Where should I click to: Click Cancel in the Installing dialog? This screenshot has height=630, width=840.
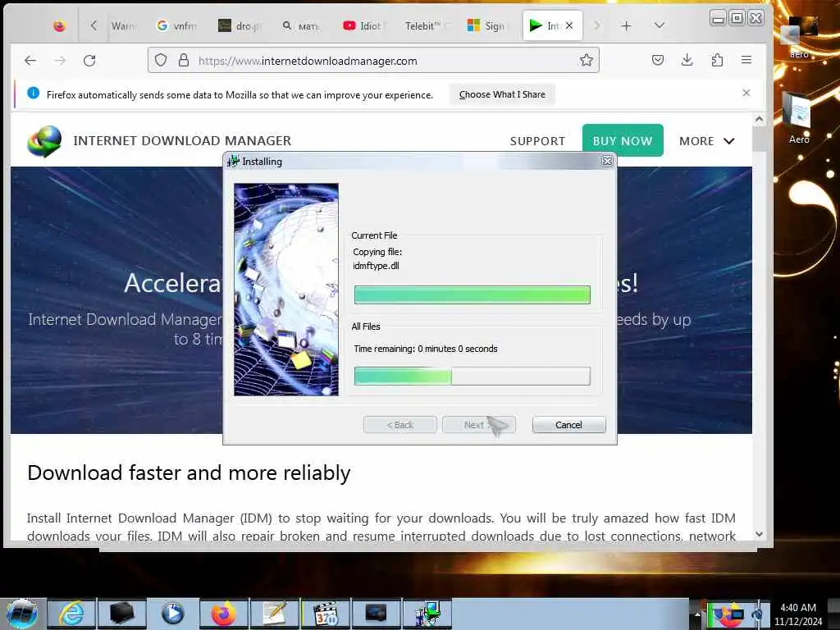pos(569,425)
